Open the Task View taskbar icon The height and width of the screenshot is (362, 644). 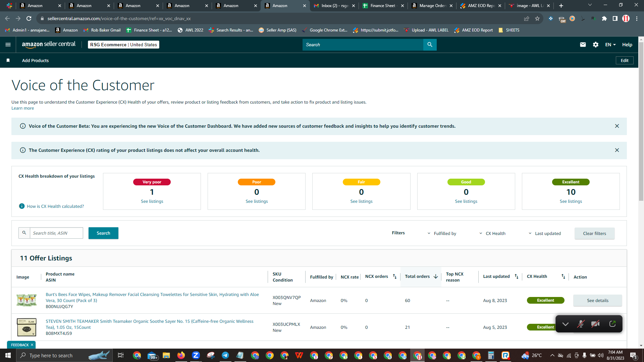click(x=121, y=355)
